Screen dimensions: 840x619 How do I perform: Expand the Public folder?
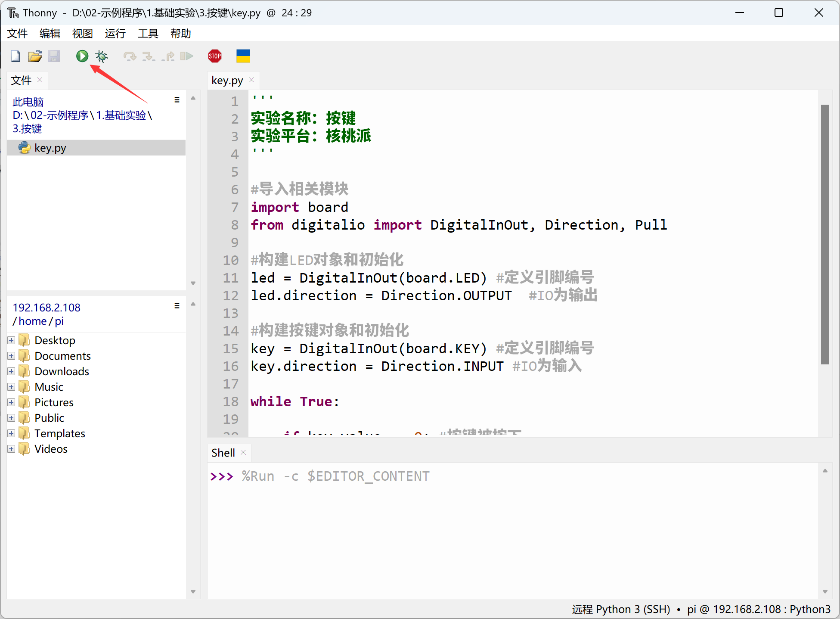(11, 418)
